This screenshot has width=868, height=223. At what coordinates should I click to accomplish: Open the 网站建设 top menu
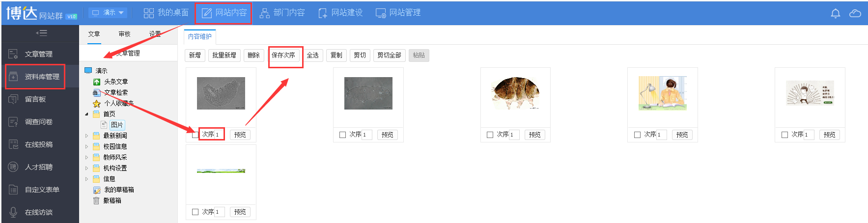341,13
